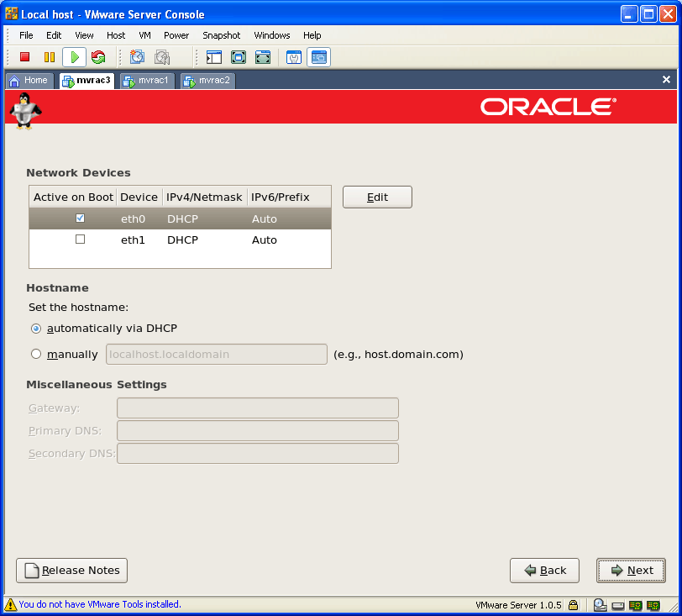
Task: Click the green Power On play button
Action: pyautogui.click(x=74, y=57)
